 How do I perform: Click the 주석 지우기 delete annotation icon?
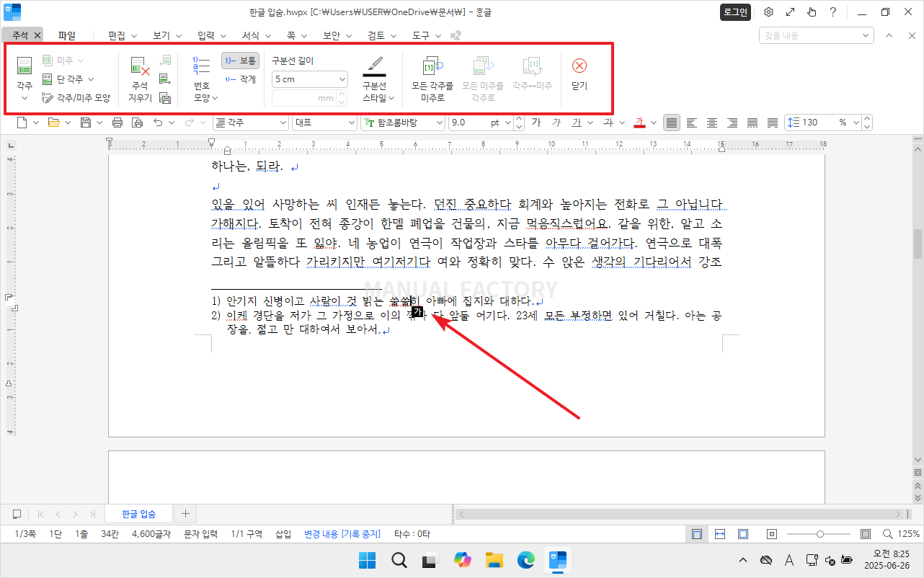click(140, 67)
